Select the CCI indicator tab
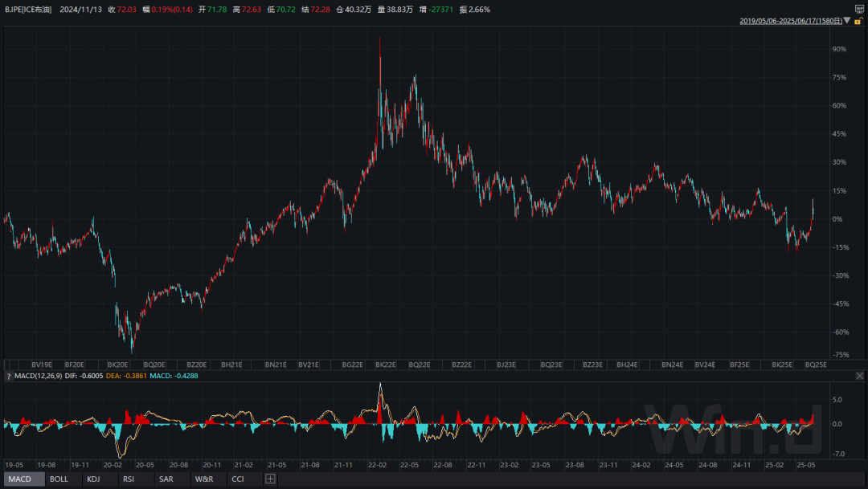Image resolution: width=868 pixels, height=489 pixels. (238, 479)
